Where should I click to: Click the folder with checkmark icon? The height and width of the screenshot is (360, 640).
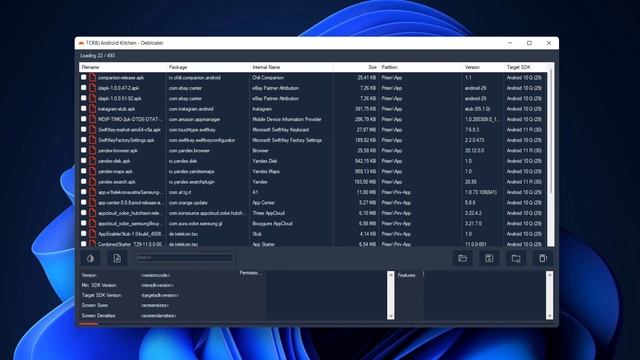pyautogui.click(x=516, y=258)
